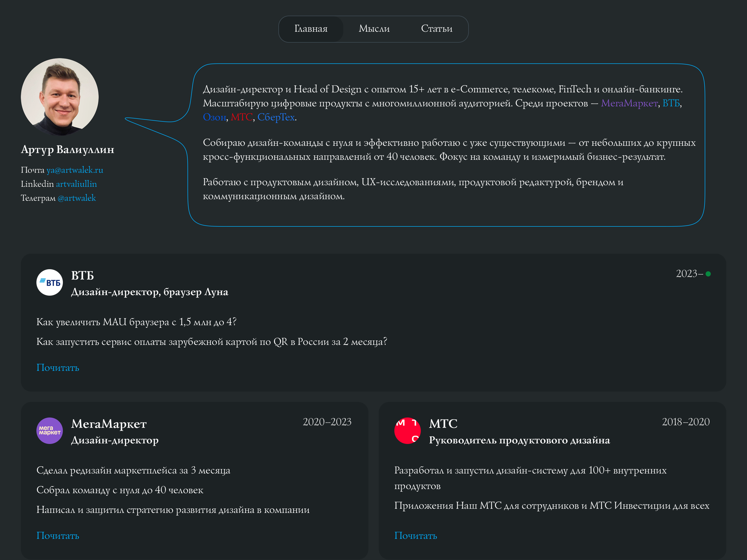This screenshot has height=560, width=747.
Task: Click the ВТБ logo icon
Action: (50, 283)
